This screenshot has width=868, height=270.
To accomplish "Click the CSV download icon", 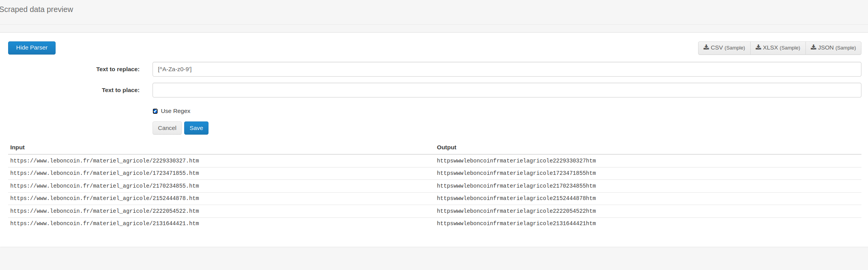I will tap(706, 48).
